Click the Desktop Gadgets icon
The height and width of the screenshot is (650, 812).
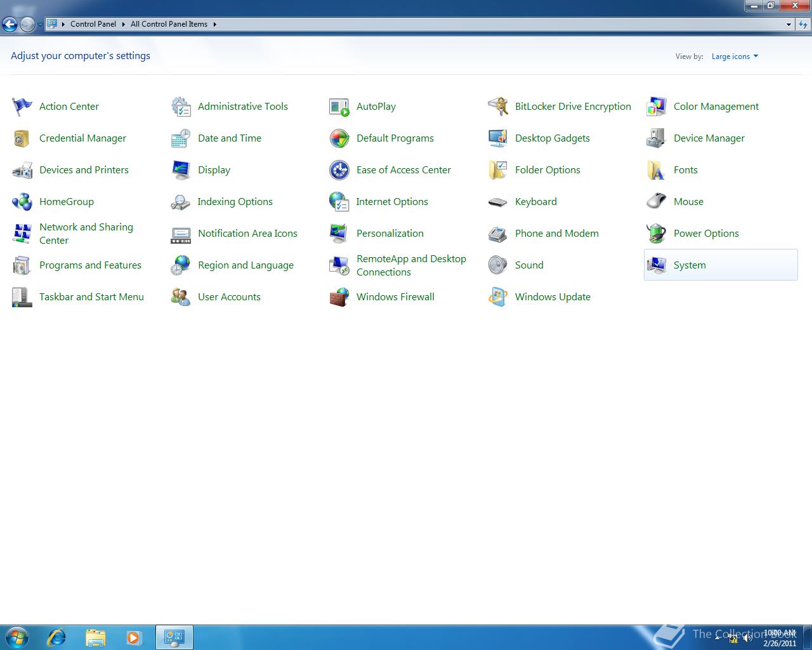click(498, 138)
